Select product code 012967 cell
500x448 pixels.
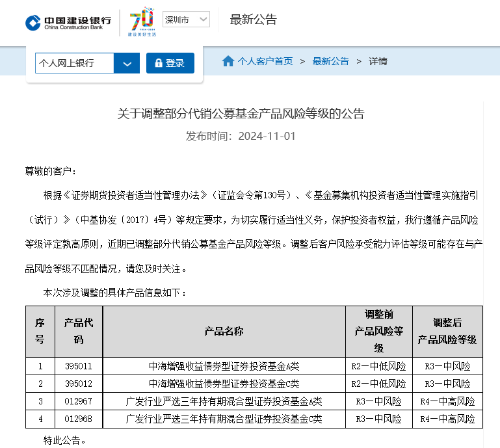point(79,401)
